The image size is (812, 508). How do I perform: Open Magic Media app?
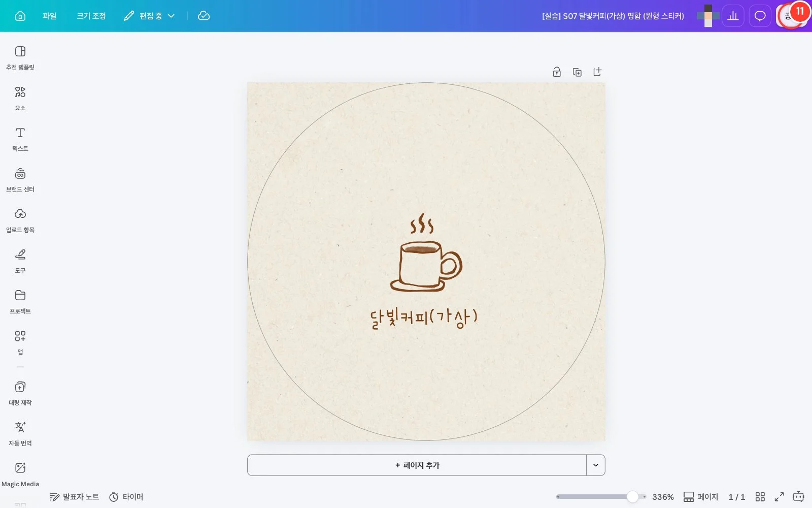tap(20, 474)
